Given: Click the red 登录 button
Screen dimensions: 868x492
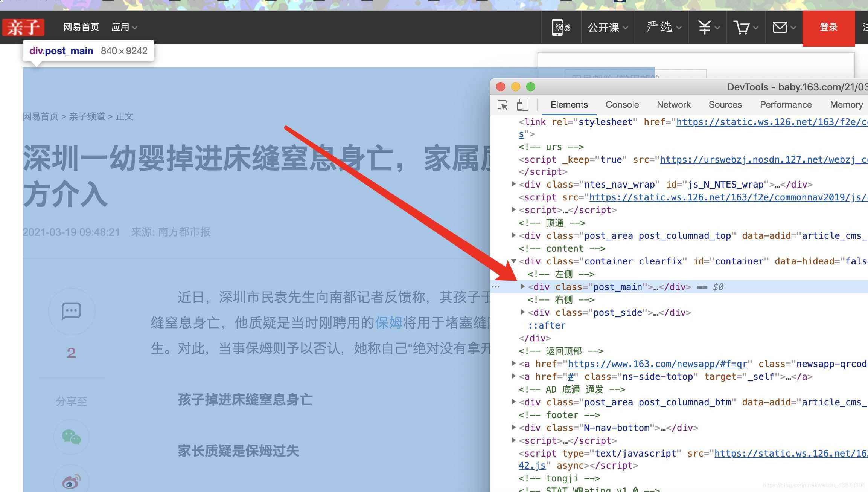Looking at the screenshot, I should [828, 27].
